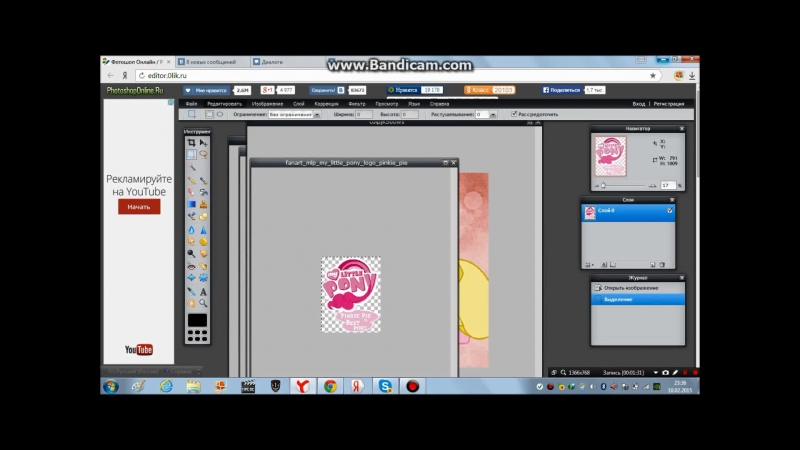Select the Gradient tool
Screen dimensions: 800x450
[191, 204]
